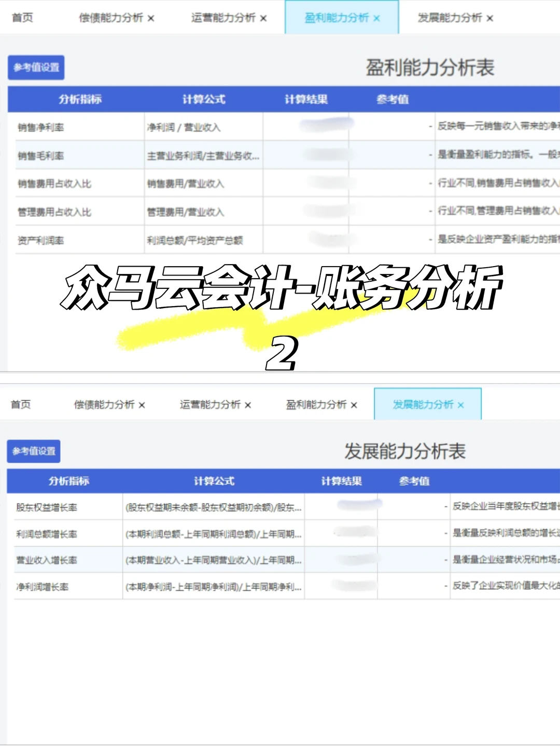Click description 是衡量反映利润总额的增长
560x747 pixels.
(x=506, y=533)
